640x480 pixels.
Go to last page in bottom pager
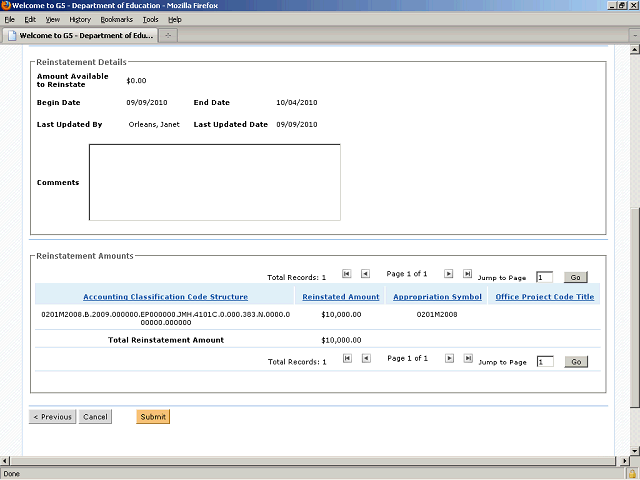click(x=468, y=358)
